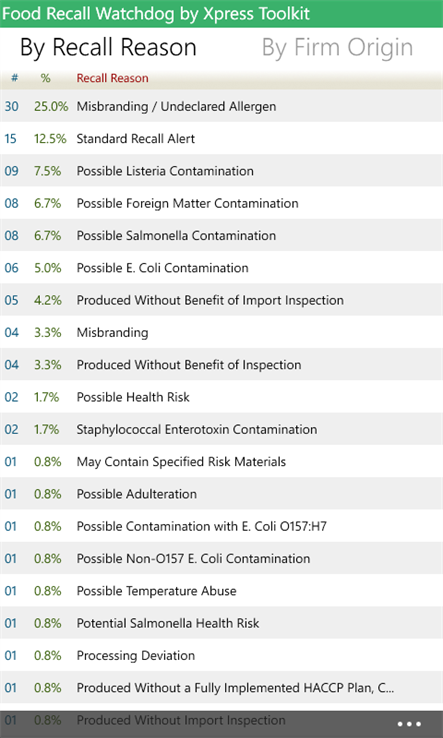Tap Produced Without Benefit of Import Inspection
443x738 pixels.
pos(221,300)
